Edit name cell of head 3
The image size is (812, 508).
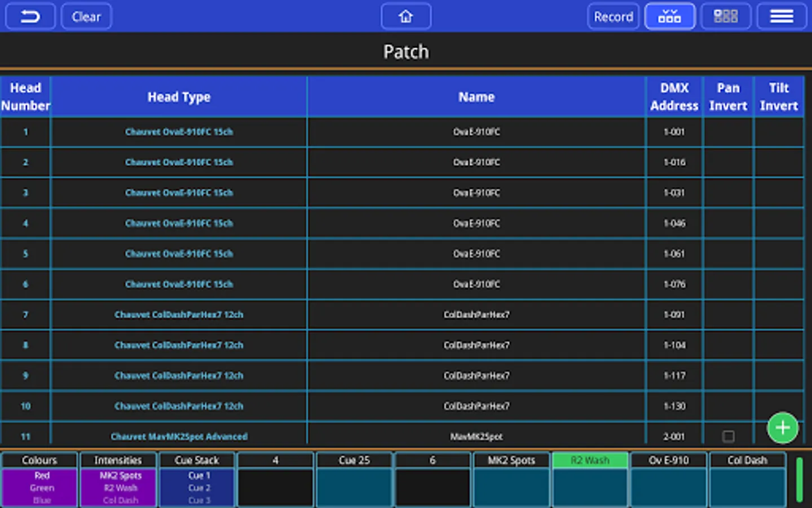pos(476,193)
